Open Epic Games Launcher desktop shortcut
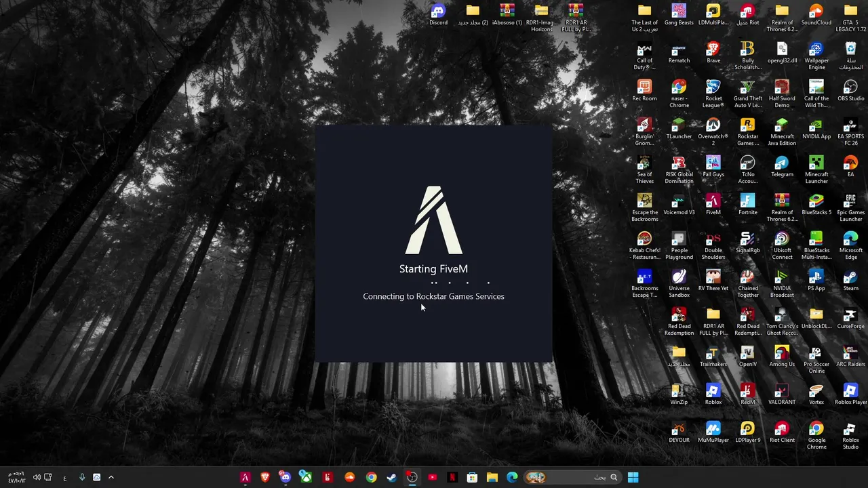 [x=850, y=207]
